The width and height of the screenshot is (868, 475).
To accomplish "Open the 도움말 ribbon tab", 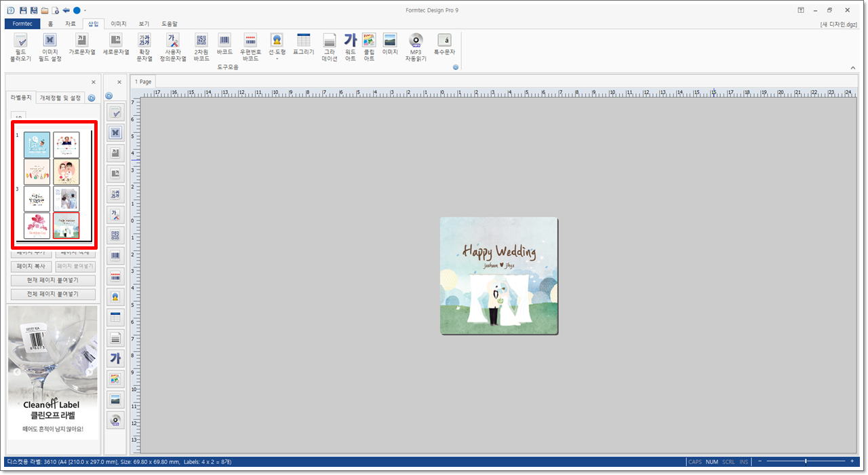I will point(170,24).
